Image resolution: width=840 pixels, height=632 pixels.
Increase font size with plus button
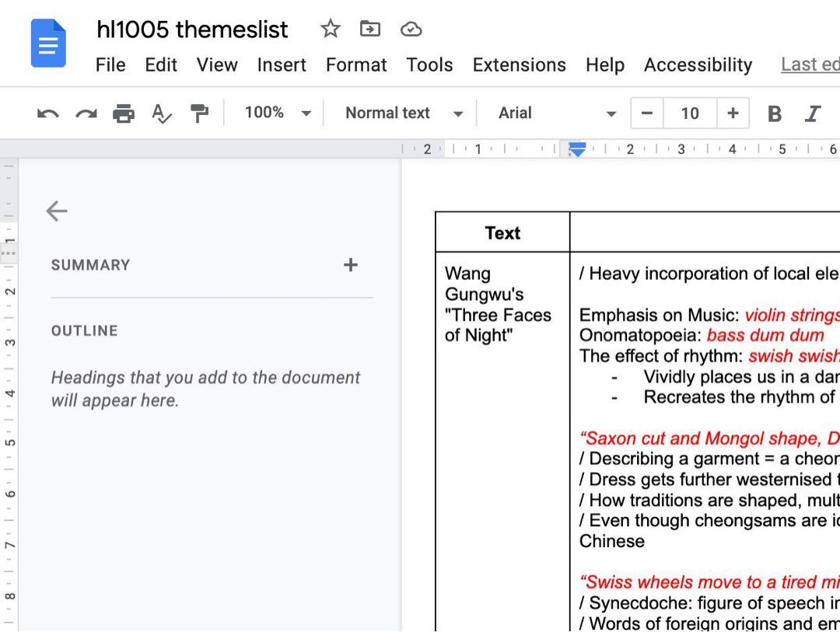732,113
